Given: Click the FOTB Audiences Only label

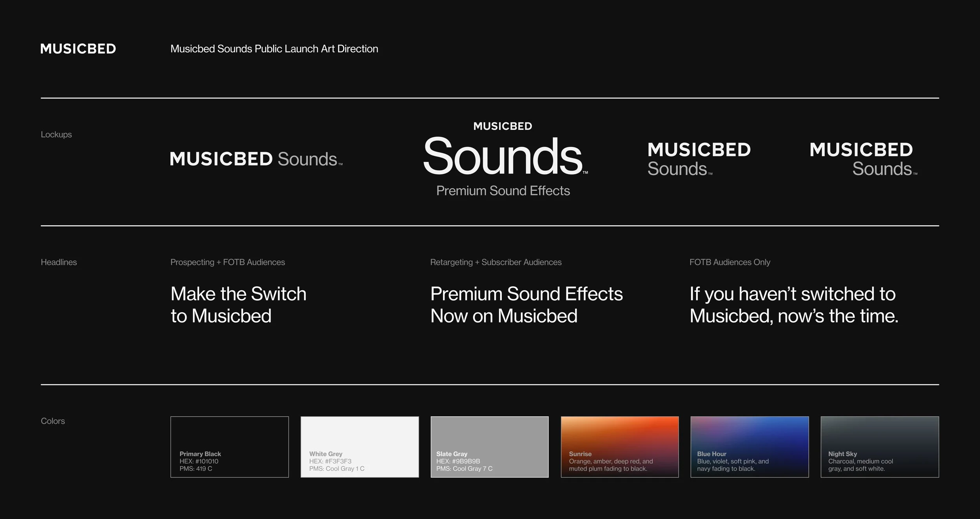Looking at the screenshot, I should [x=730, y=262].
